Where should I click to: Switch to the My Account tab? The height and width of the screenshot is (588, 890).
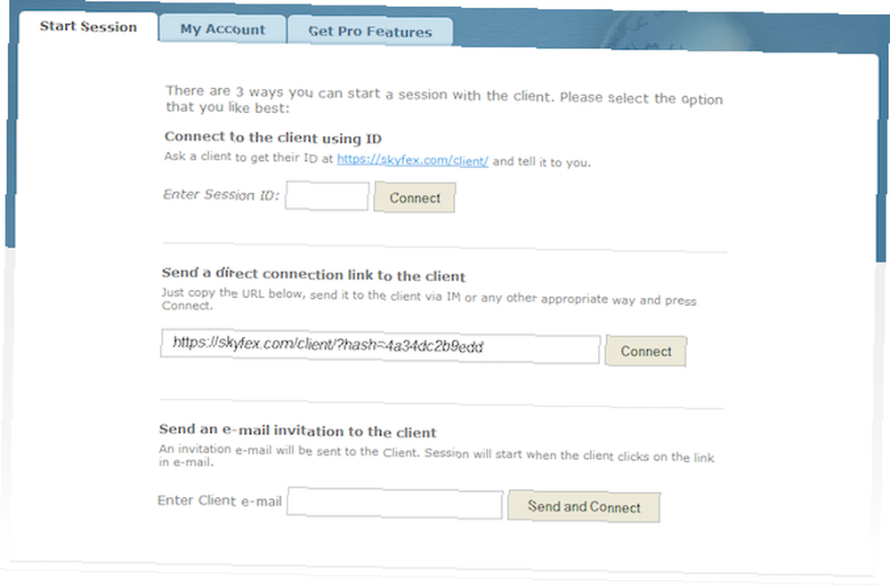pos(222,29)
